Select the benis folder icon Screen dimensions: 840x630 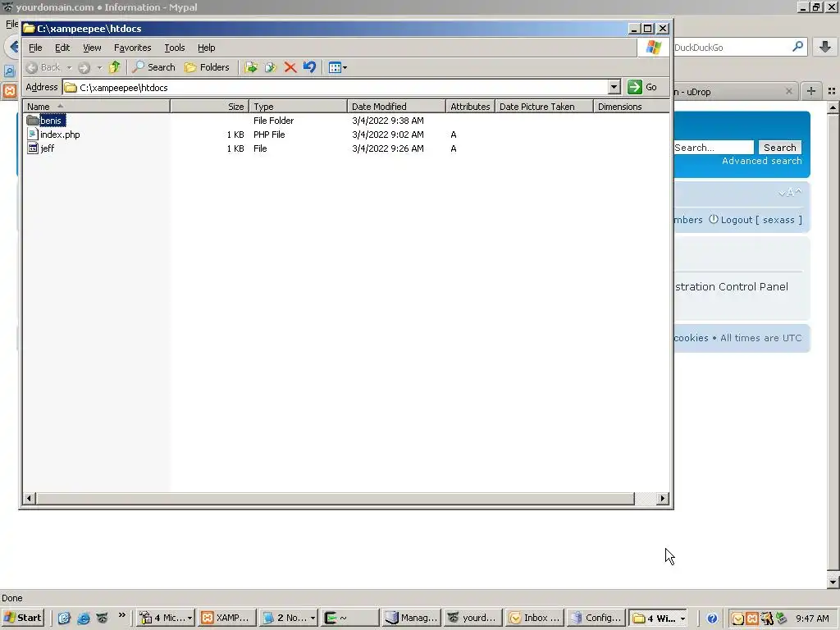tap(33, 120)
